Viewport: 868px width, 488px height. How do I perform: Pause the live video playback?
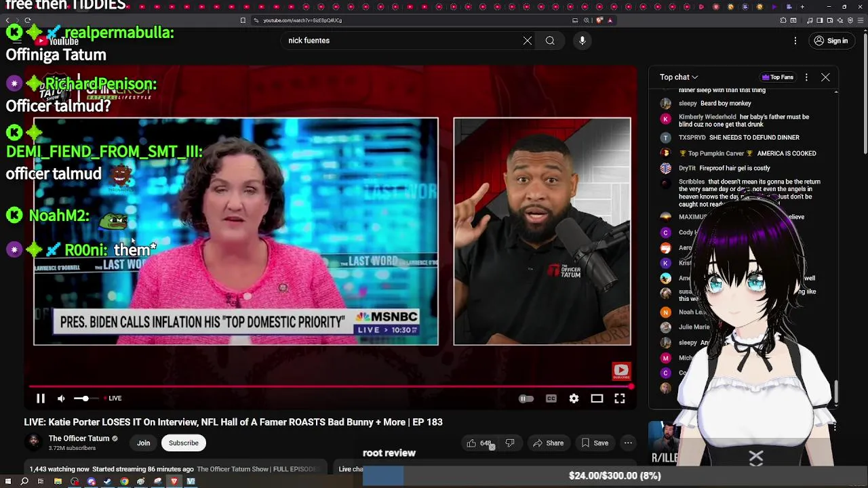point(40,399)
